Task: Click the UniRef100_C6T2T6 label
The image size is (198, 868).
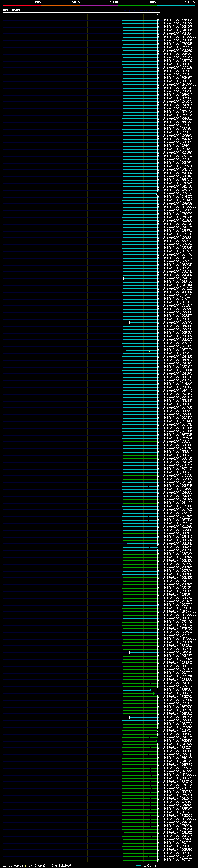Action: 178,350
